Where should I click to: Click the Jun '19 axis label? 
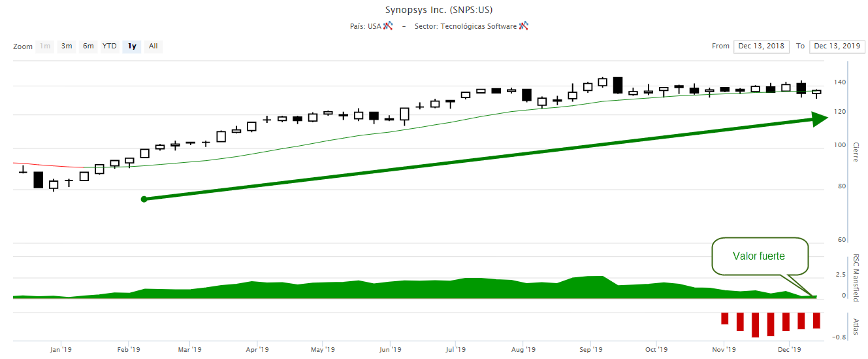coord(390,349)
